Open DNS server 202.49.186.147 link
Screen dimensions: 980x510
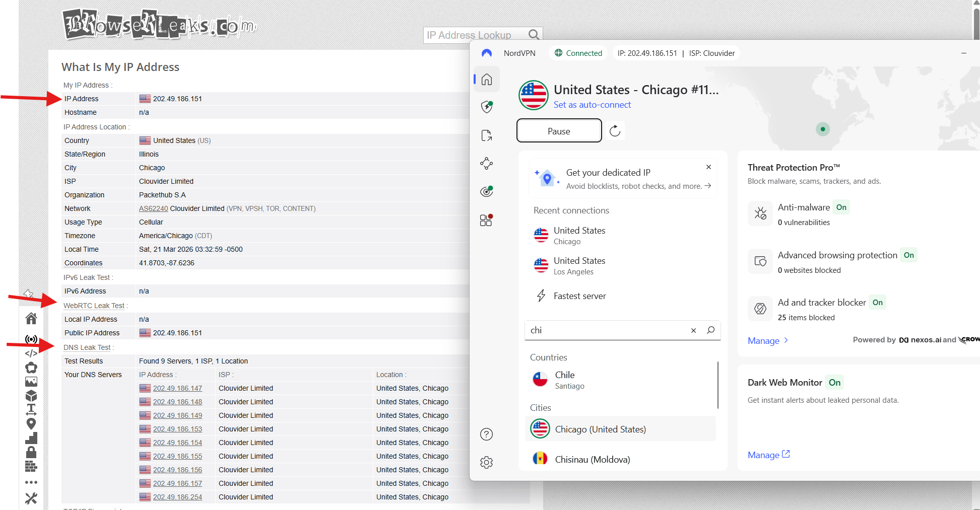pos(177,388)
